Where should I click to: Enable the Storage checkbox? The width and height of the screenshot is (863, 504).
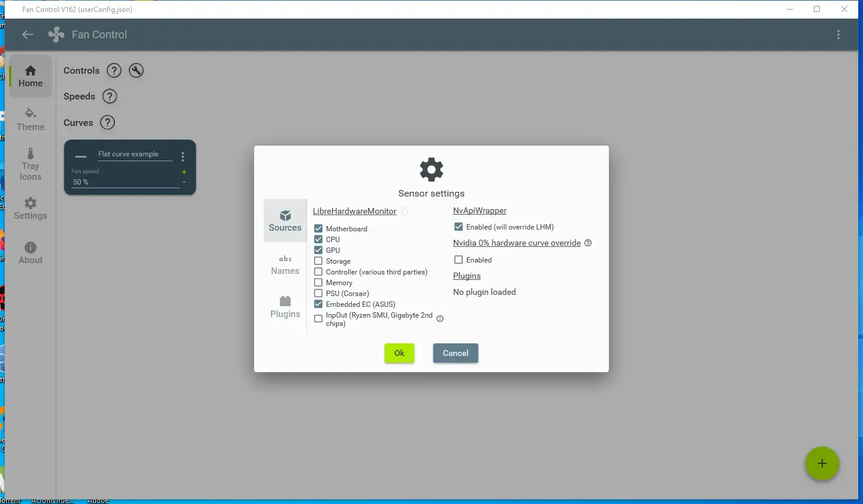point(318,261)
